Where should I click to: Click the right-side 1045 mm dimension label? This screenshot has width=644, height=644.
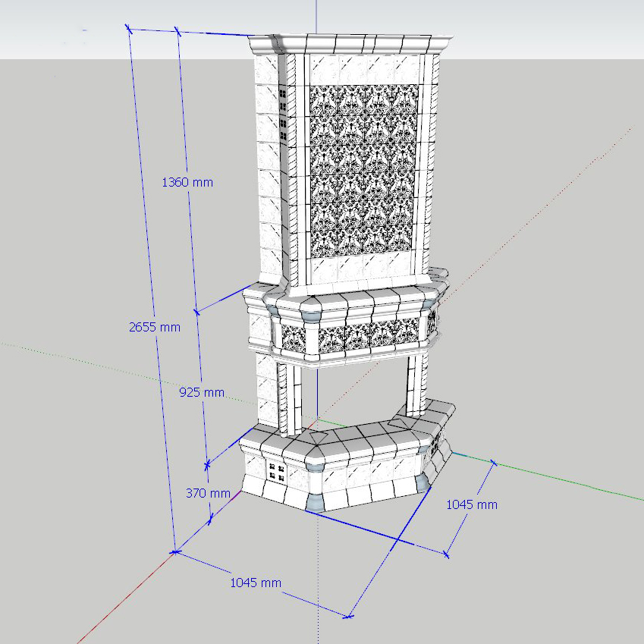(471, 504)
